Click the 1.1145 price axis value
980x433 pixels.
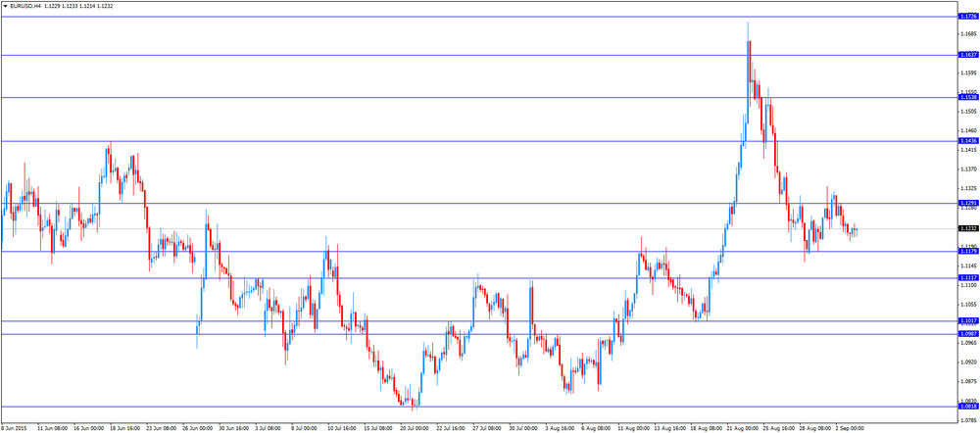pyautogui.click(x=967, y=265)
